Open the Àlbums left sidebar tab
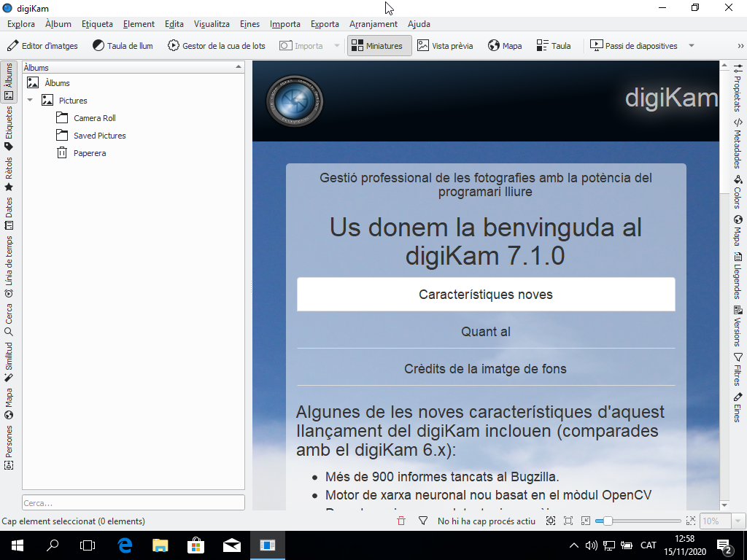 [x=9, y=82]
